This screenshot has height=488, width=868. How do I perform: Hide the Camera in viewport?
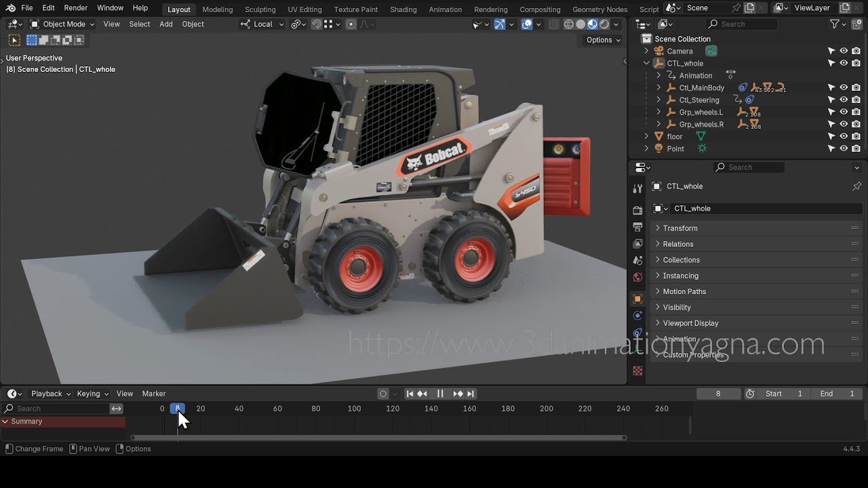(x=844, y=51)
